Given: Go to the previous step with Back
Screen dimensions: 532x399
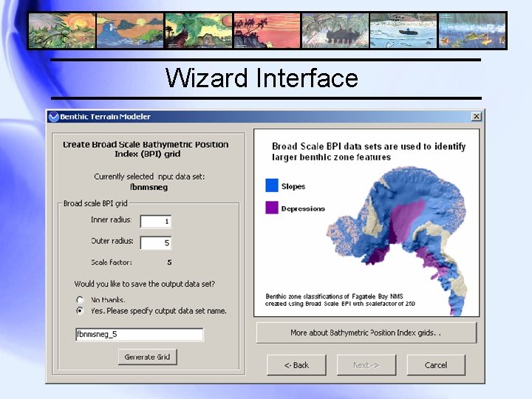Looking at the screenshot, I should click(296, 365).
